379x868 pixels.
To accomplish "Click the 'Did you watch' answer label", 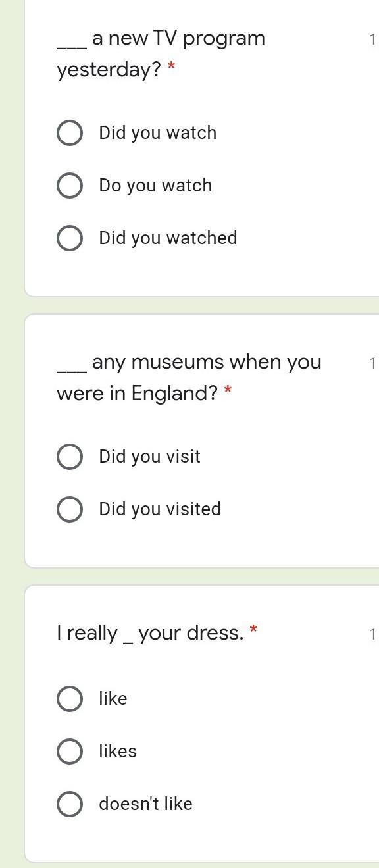I will 158,133.
